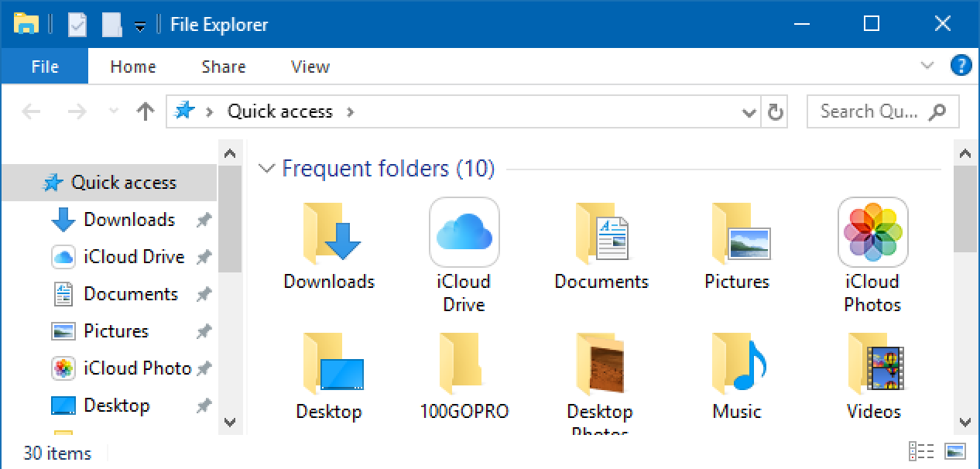
Task: Unpin Downloads using its pin icon
Action: point(204,221)
